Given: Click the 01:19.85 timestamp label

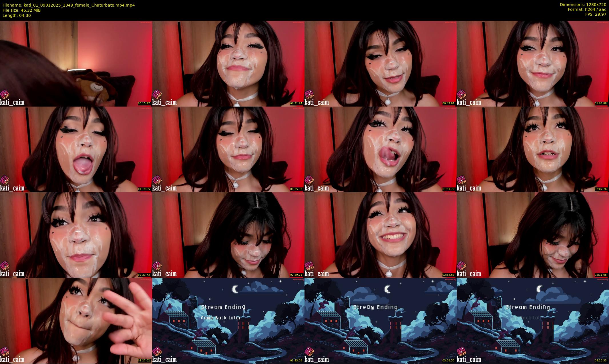Looking at the screenshot, I should click(144, 189).
